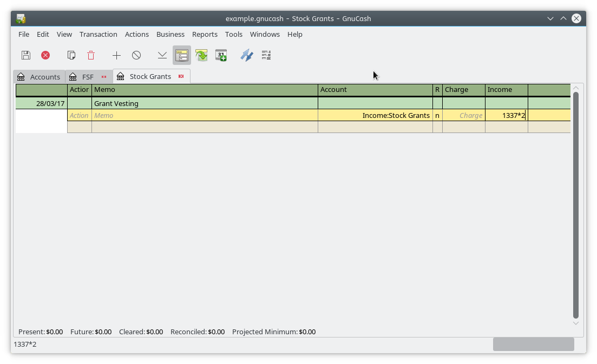Click the Present: $0.00 balance
Screen dimensions: 597x364
tap(41, 332)
